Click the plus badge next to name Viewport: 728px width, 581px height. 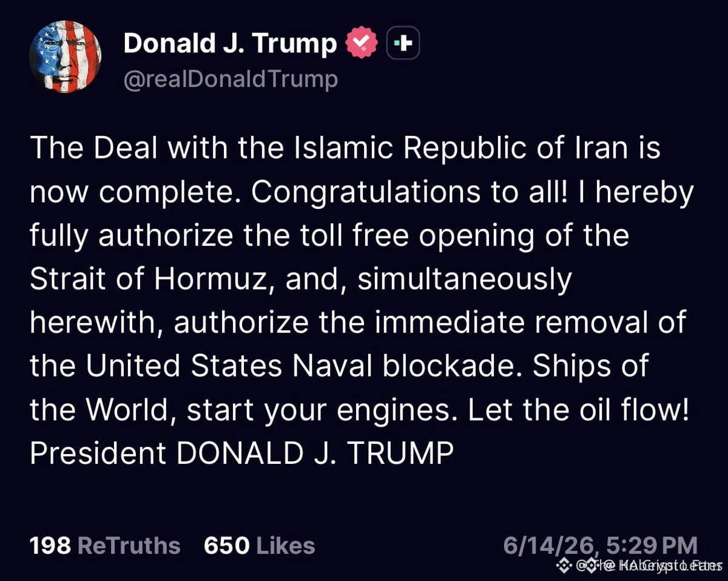pos(403,44)
